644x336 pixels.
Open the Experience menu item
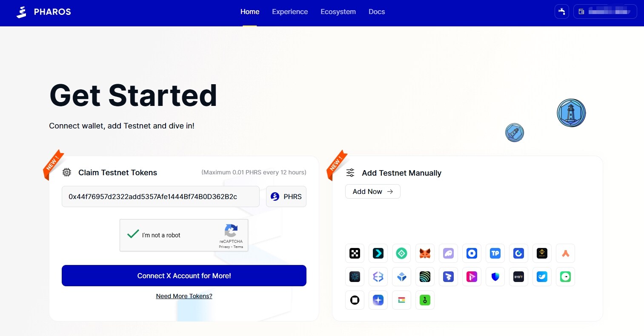290,12
